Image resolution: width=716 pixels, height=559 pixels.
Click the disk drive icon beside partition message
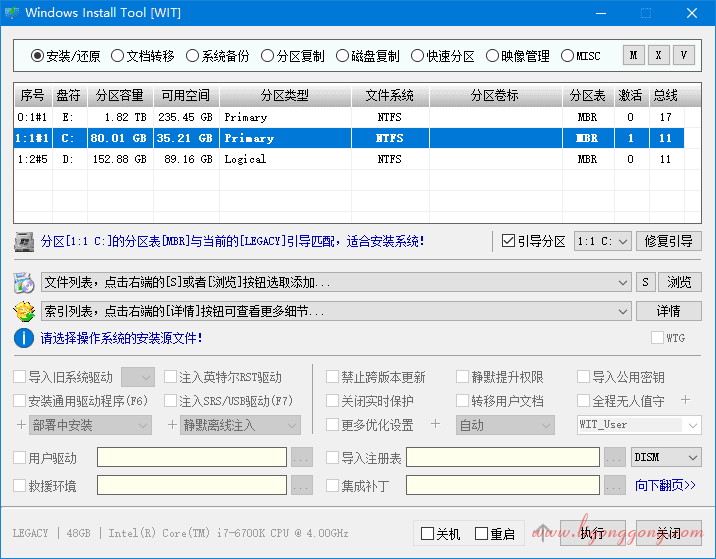click(24, 242)
